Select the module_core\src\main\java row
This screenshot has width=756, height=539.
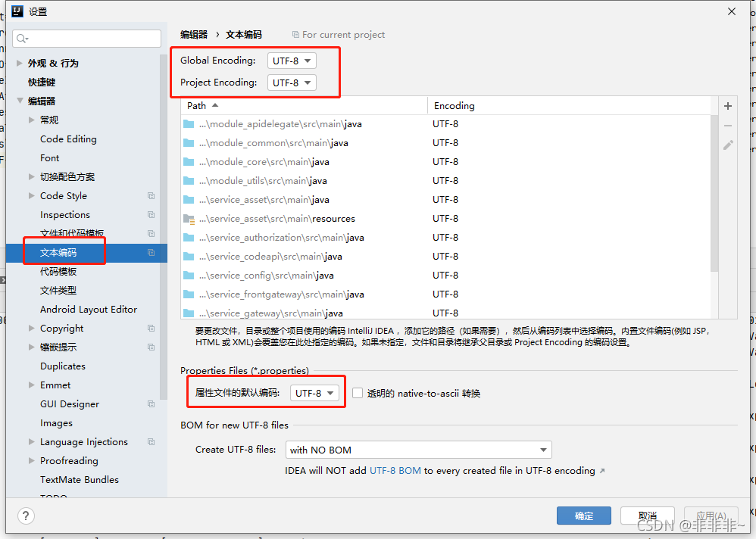tap(447, 162)
